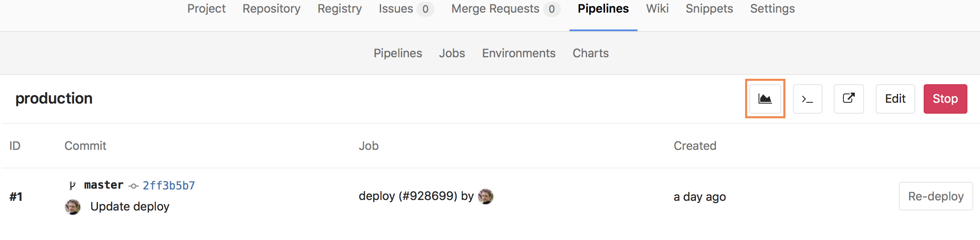Go to the Snippets tab
Screen dimensions: 980x240
(x=709, y=9)
